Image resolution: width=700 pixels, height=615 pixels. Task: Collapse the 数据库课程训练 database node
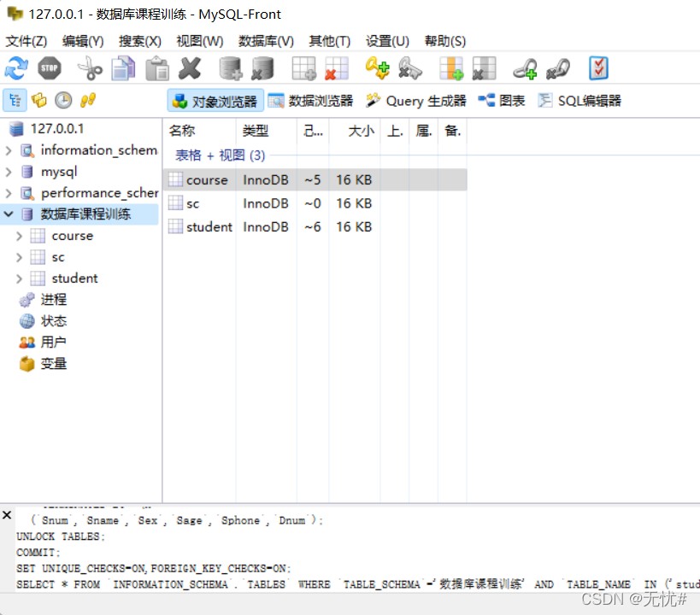click(9, 214)
